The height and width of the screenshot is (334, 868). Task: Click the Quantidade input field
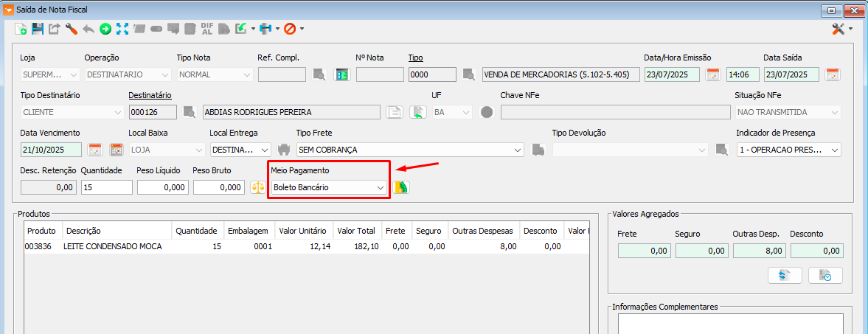106,187
